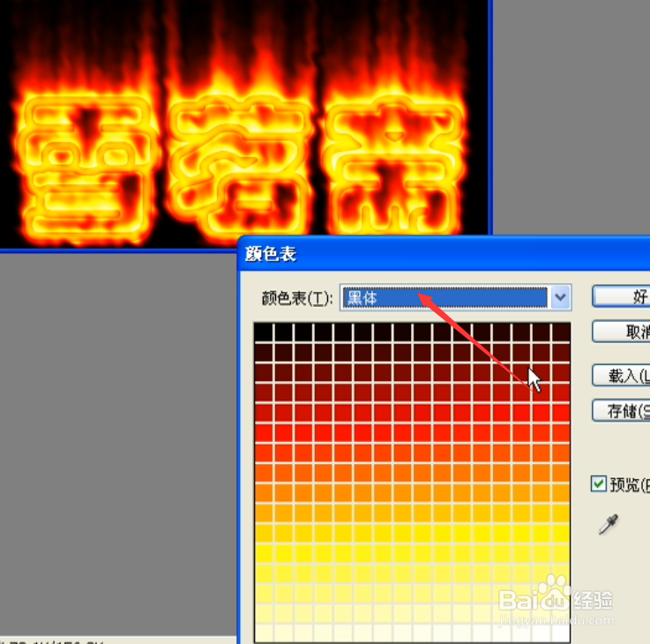Pick the orange swatch at left end of ninth row
This screenshot has height=644, width=650.
pos(263,493)
